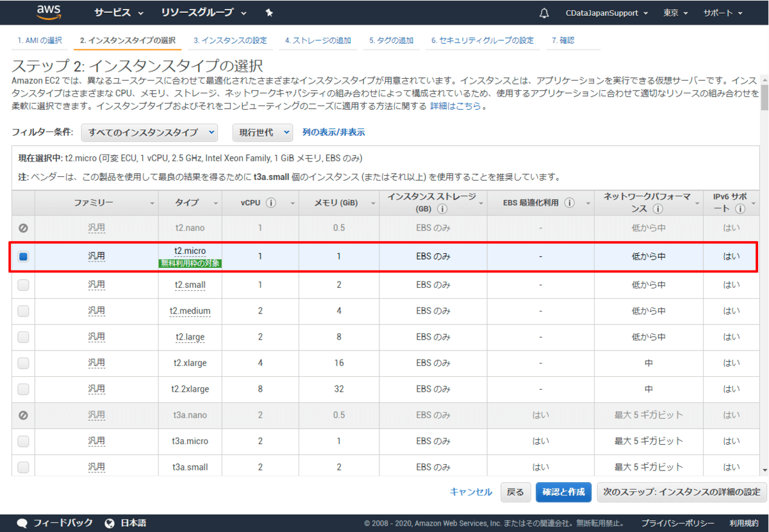This screenshot has height=532, width=769.
Task: Click the フィードバック footer text
Action: coord(63,523)
